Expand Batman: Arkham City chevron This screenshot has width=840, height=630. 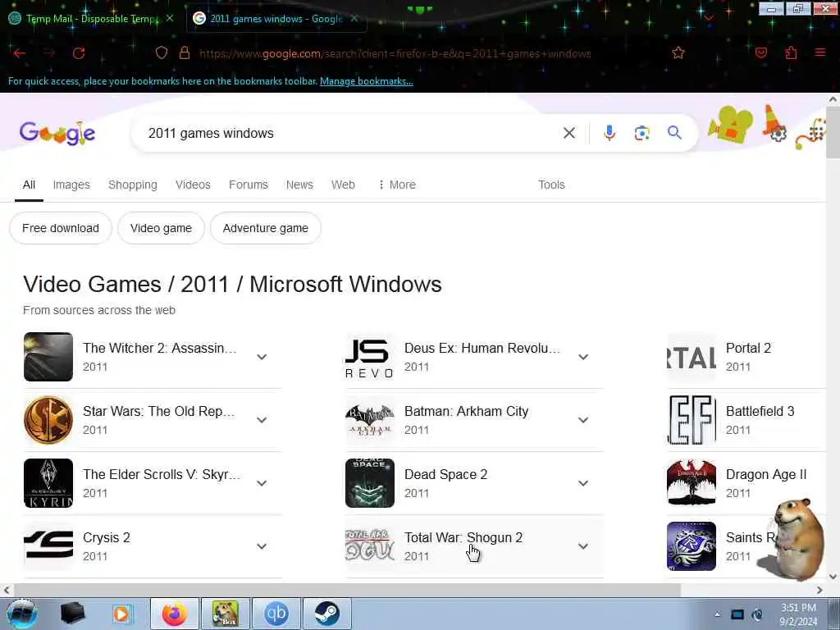pos(583,420)
